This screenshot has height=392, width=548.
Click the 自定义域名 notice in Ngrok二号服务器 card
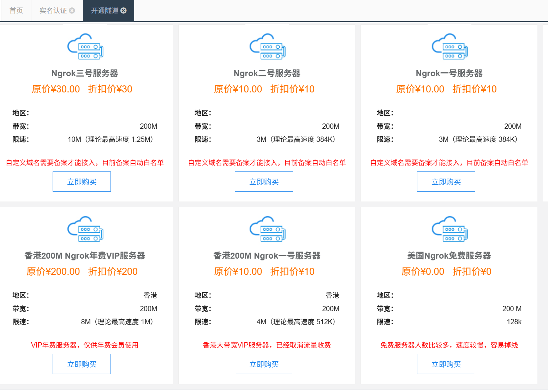[267, 163]
